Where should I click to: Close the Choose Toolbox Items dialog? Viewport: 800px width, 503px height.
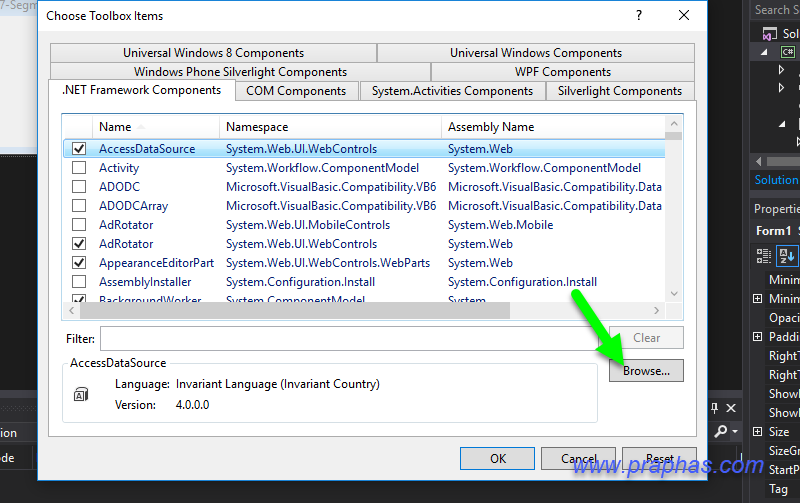[x=684, y=15]
